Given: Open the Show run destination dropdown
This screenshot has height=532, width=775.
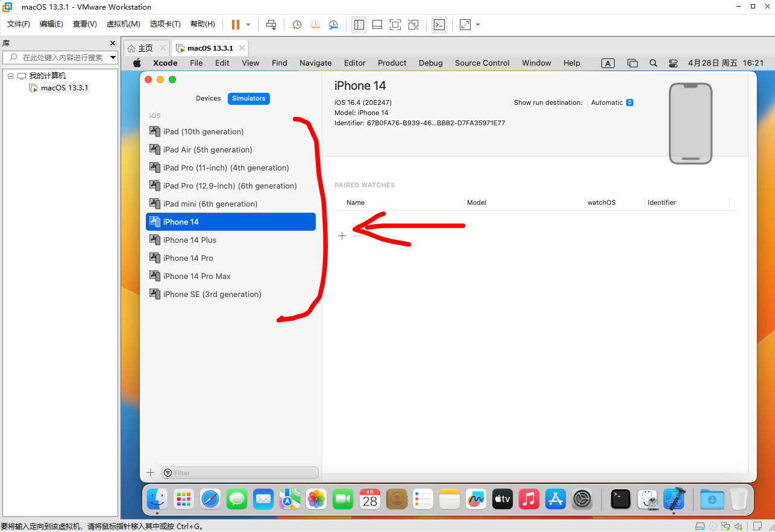Looking at the screenshot, I should (611, 102).
